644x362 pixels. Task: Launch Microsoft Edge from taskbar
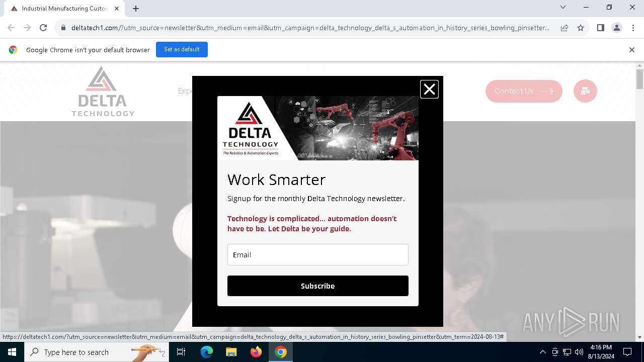pyautogui.click(x=207, y=352)
